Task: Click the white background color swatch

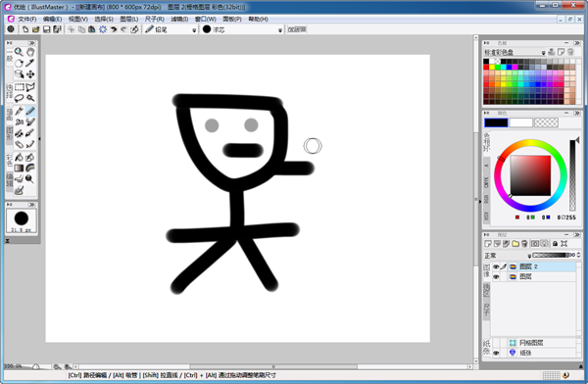Action: [x=521, y=122]
